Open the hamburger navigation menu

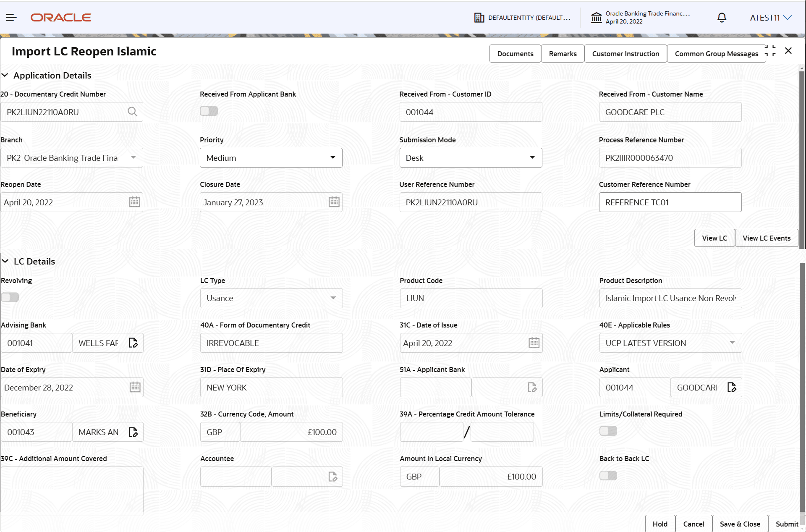11,17
